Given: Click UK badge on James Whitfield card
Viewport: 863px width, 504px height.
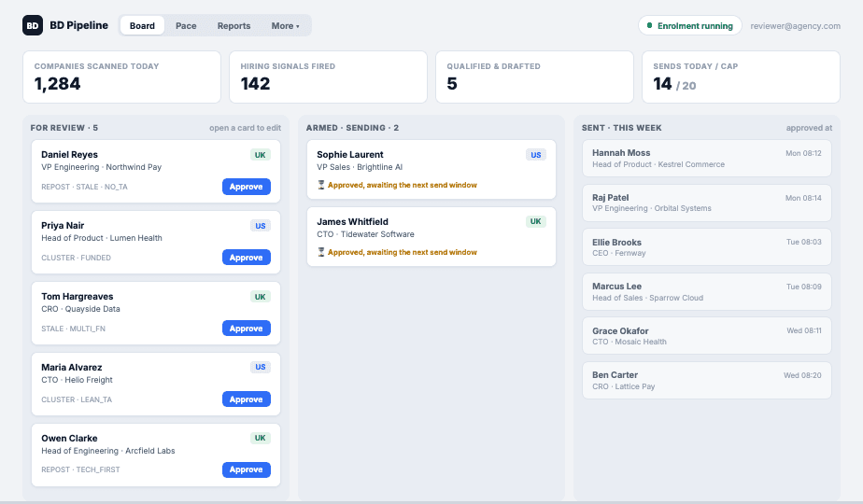Looking at the screenshot, I should click(535, 221).
